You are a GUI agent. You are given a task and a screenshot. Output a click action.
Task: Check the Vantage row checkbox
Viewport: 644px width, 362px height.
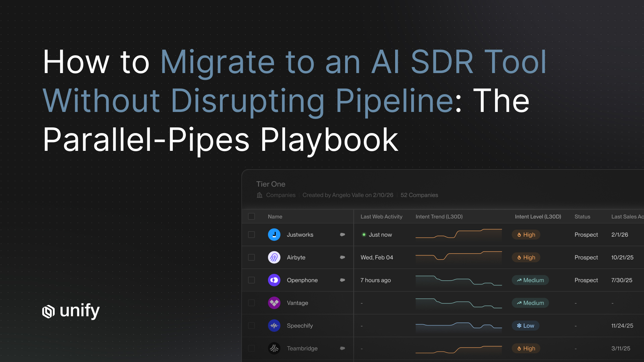[x=251, y=303]
